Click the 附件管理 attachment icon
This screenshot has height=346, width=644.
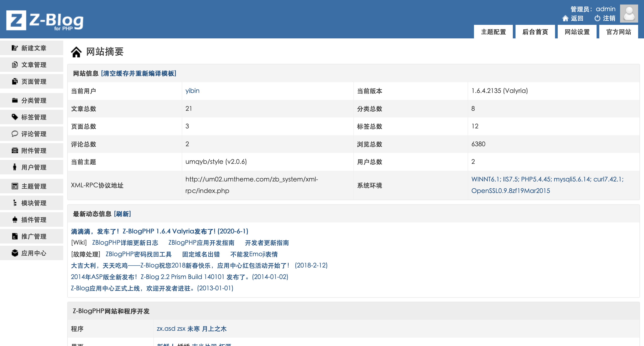[x=15, y=150]
